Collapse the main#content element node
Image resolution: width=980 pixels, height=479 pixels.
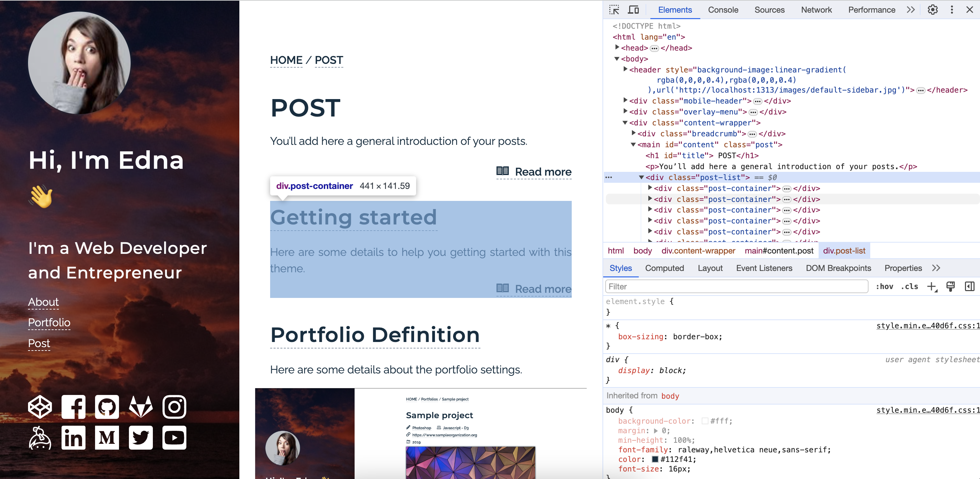coord(633,144)
